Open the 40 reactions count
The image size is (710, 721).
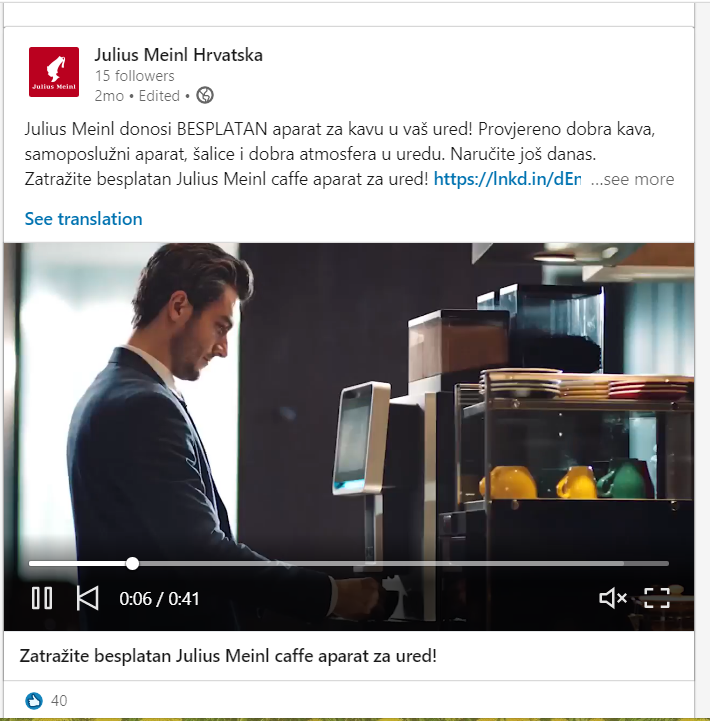pos(59,701)
